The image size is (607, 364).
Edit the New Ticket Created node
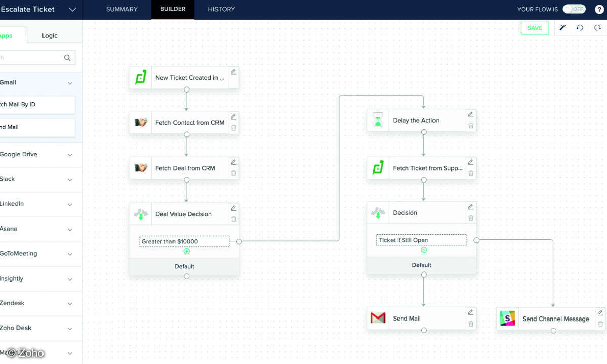233,72
